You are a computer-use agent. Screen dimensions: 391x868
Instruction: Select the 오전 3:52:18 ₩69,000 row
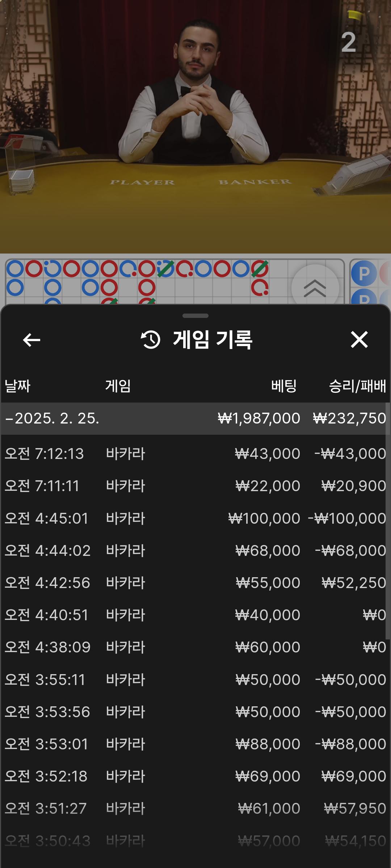[195, 776]
